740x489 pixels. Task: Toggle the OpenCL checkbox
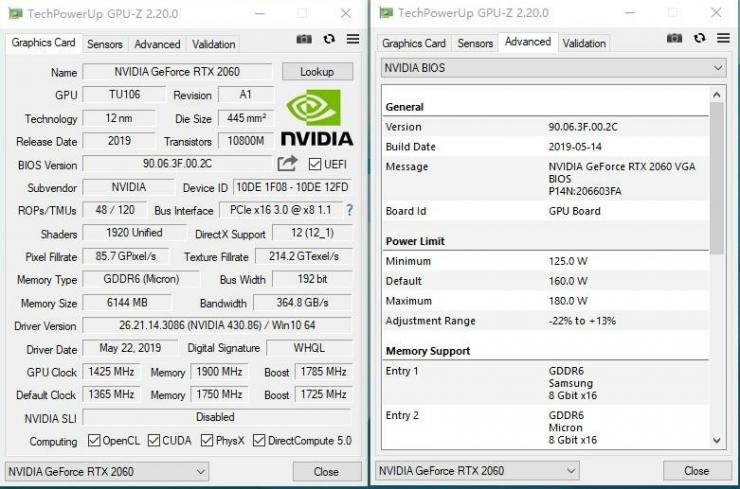pos(94,440)
